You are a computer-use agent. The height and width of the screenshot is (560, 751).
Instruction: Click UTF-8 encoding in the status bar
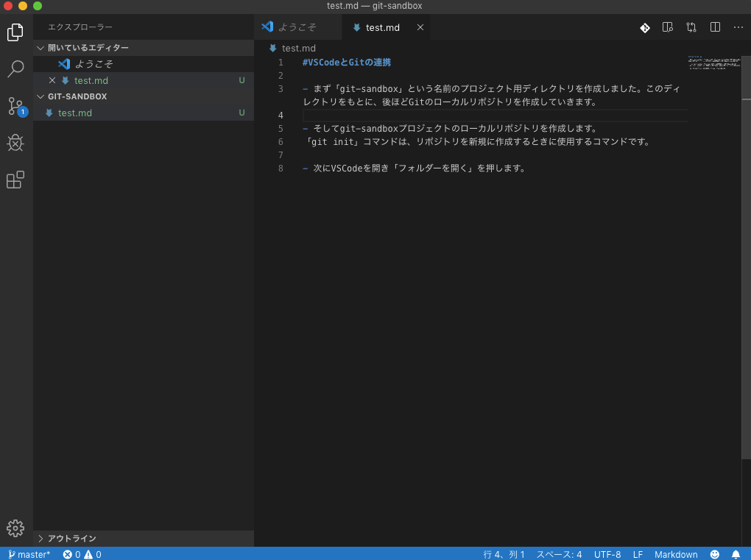tap(607, 554)
